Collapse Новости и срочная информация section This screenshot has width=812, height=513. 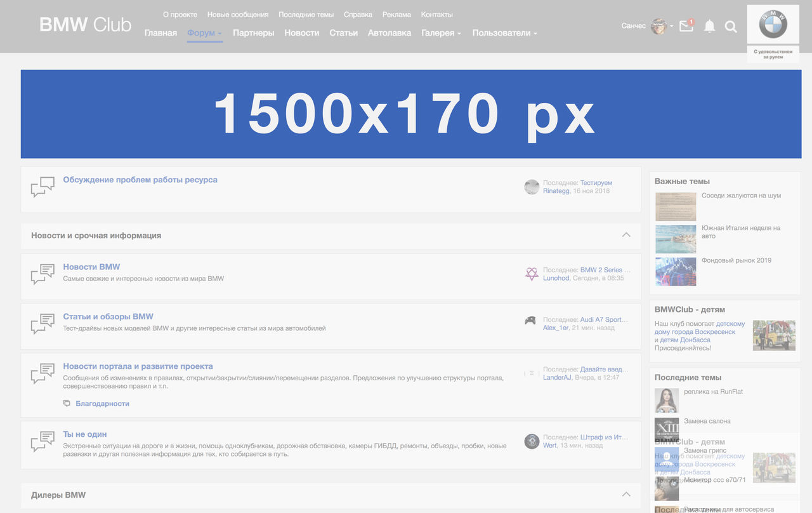pyautogui.click(x=626, y=235)
